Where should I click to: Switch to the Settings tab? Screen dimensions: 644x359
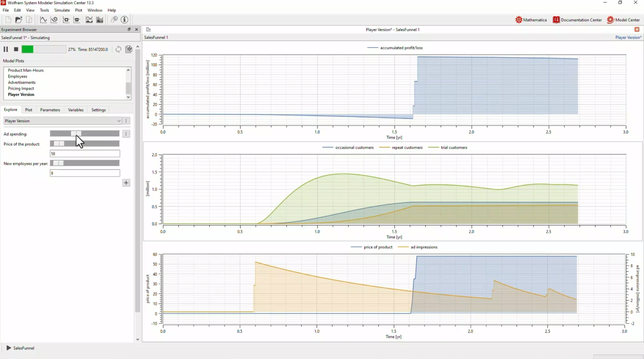point(99,110)
